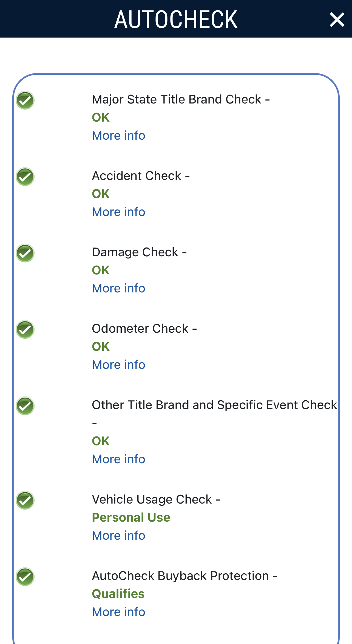Click the green checkmark beside Other Title Brand Check
352x644 pixels.
pyautogui.click(x=25, y=406)
